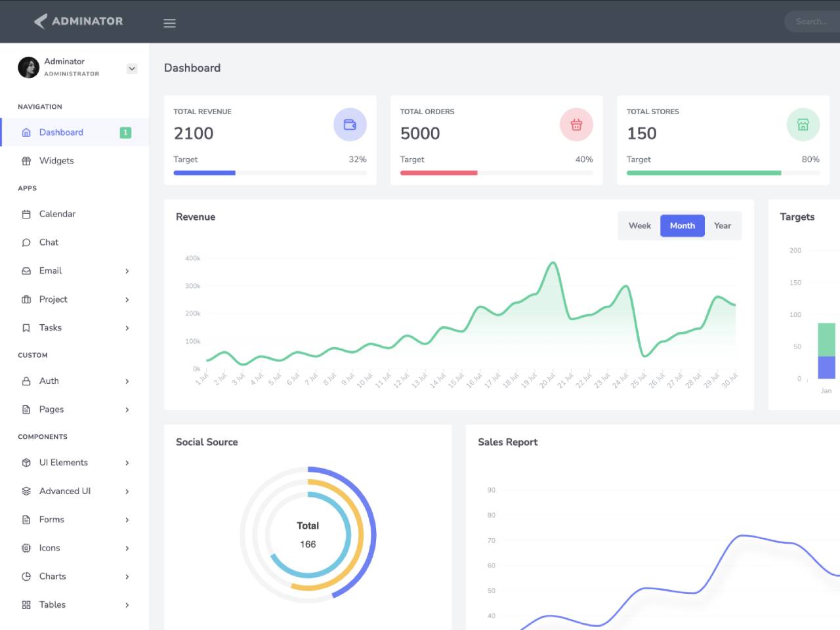Click the Widgets gift icon
This screenshot has height=630, width=840.
click(26, 161)
